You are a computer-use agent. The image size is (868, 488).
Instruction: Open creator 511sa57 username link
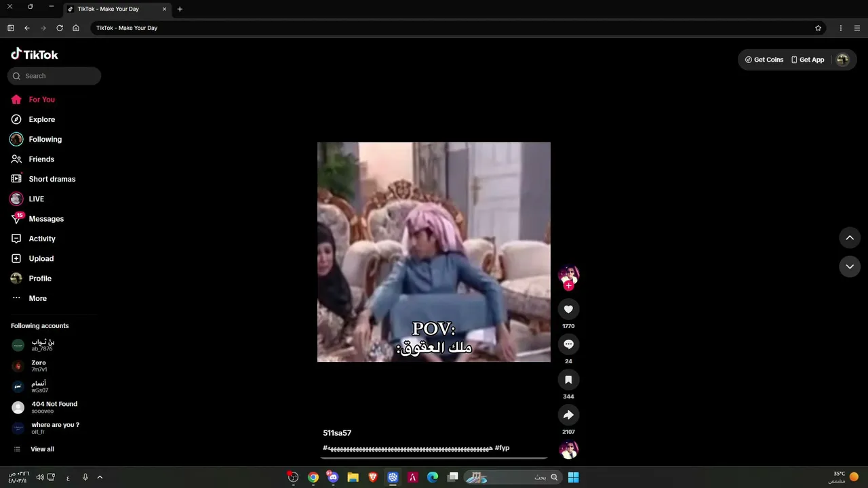click(x=337, y=433)
